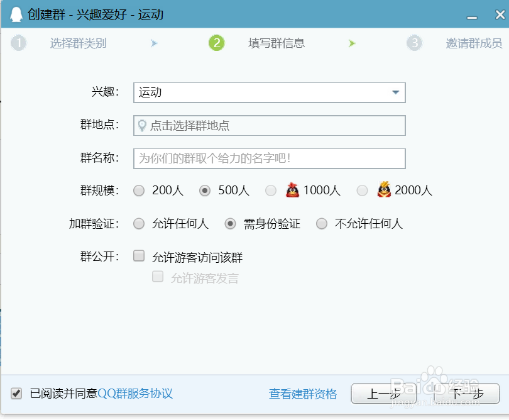Choose 不允许任何人 join verification
This screenshot has width=509, height=420.
(322, 224)
